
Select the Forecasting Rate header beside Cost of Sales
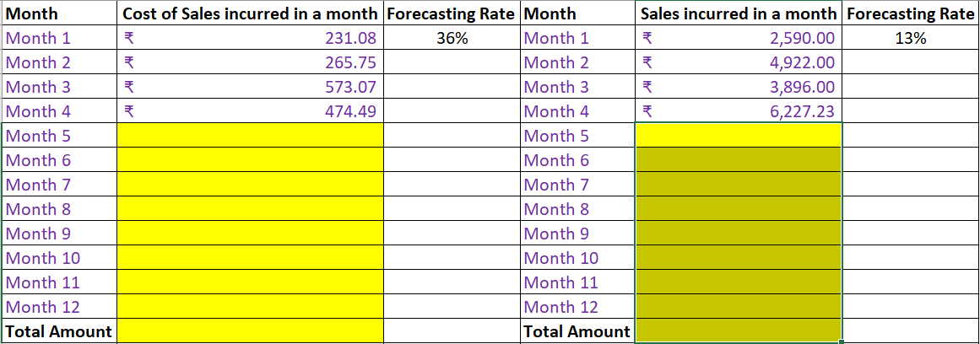coord(452,13)
